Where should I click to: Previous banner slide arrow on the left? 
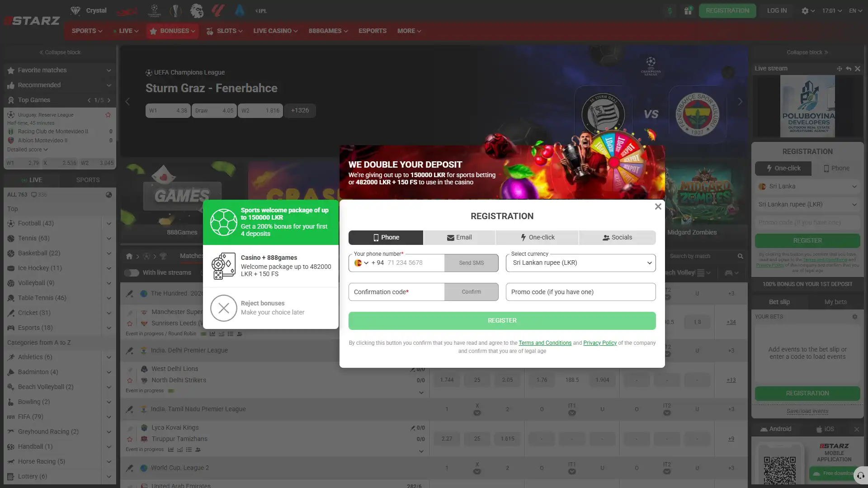pyautogui.click(x=127, y=102)
